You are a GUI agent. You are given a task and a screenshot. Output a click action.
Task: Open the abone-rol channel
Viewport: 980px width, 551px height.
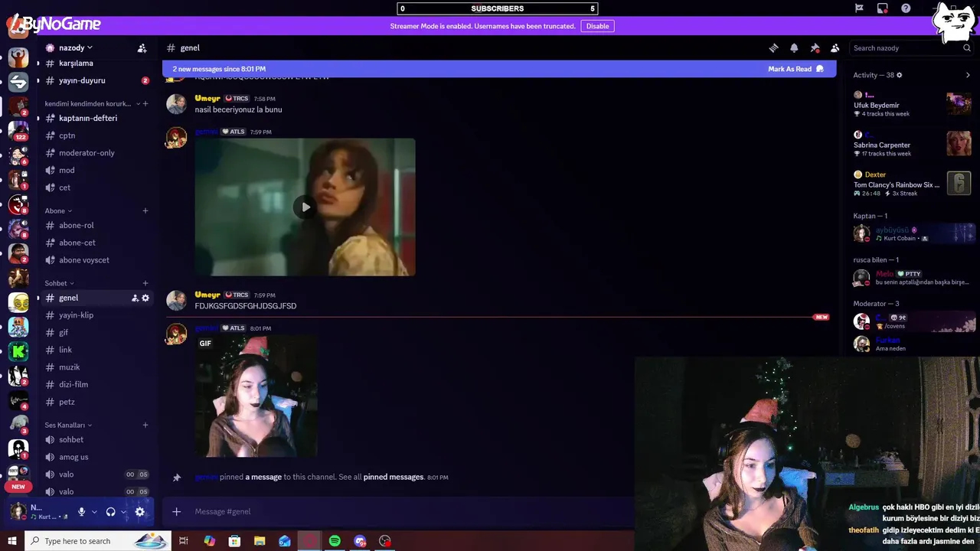[x=96, y=225]
